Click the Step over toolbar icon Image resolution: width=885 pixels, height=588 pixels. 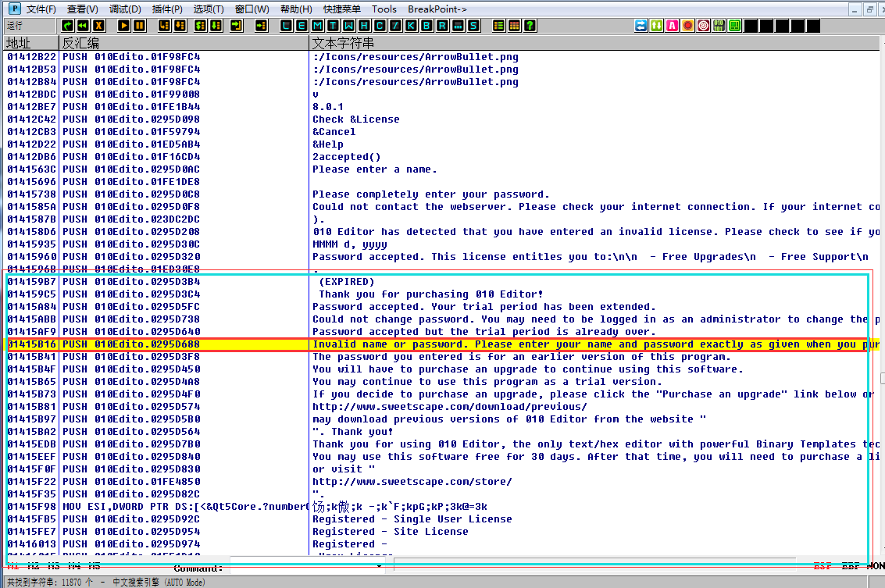click(180, 26)
